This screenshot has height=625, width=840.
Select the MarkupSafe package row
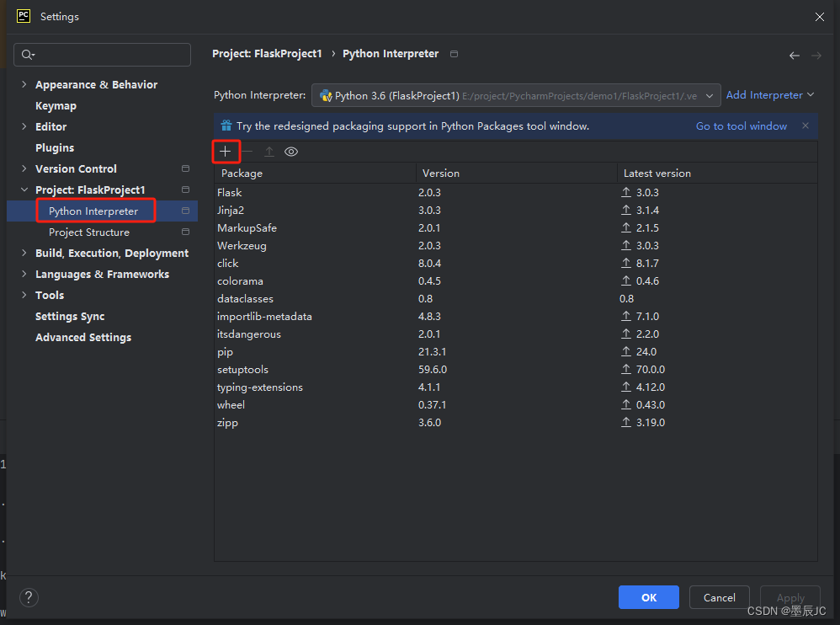point(516,227)
